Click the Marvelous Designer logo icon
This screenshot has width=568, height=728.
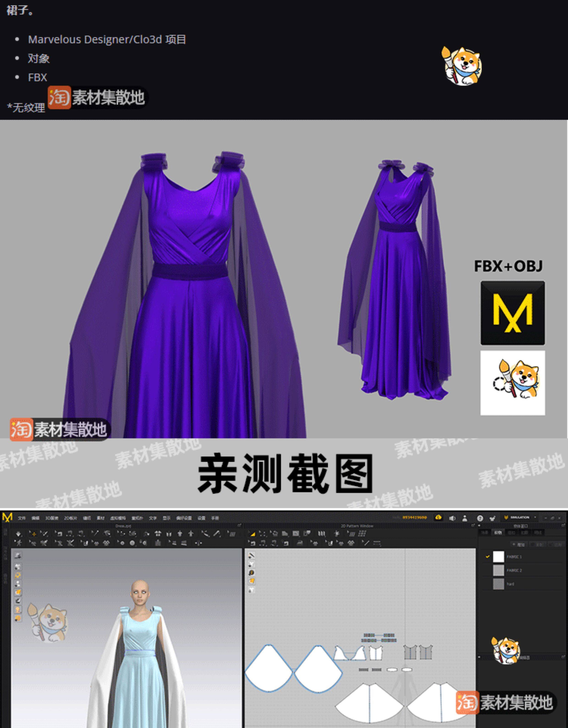(7, 517)
